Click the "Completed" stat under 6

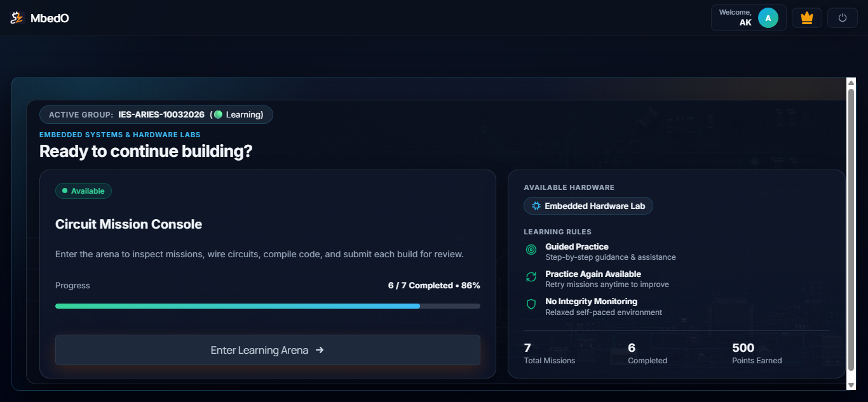[x=648, y=360]
